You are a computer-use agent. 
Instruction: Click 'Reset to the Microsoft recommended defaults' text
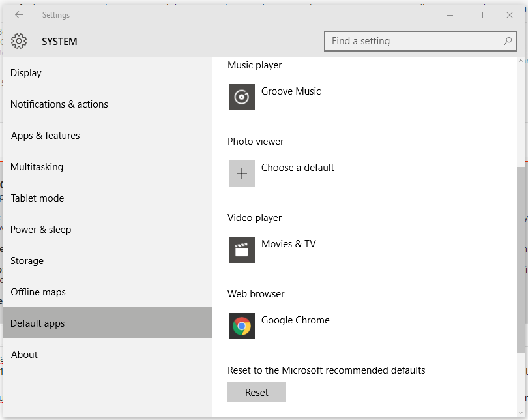(327, 370)
